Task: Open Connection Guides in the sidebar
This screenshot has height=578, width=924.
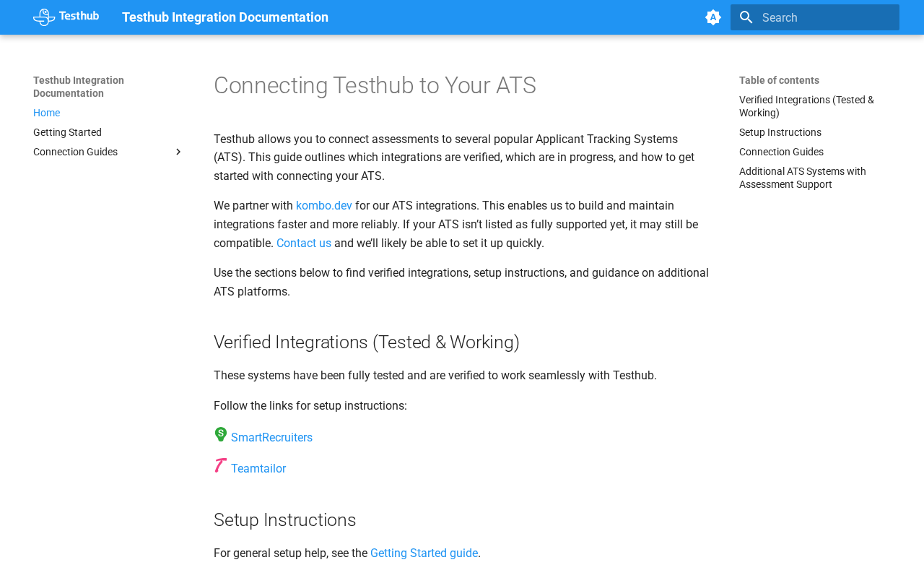Action: tap(75, 152)
